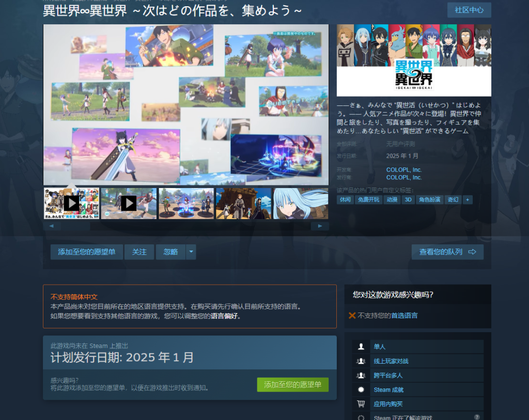Expand the ignore options dropdown arrow
529x420 pixels.
(x=191, y=252)
